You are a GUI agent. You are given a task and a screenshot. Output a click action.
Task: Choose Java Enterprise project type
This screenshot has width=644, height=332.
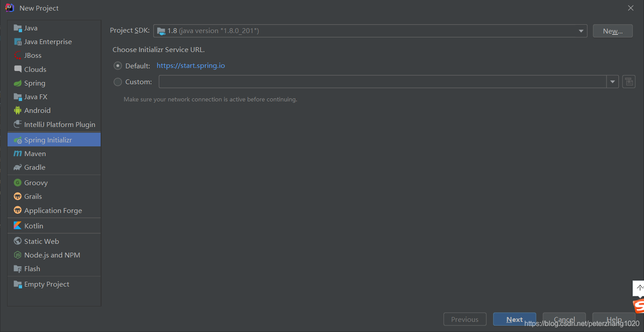coord(54,42)
